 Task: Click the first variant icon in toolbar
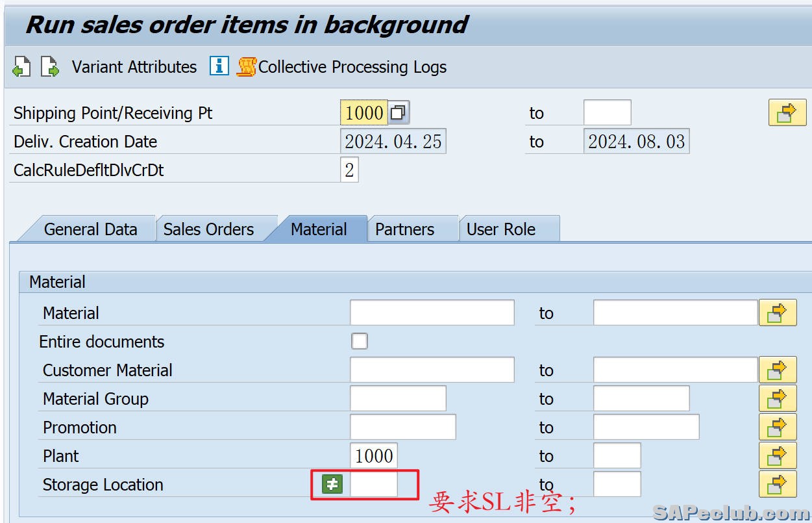pyautogui.click(x=21, y=67)
